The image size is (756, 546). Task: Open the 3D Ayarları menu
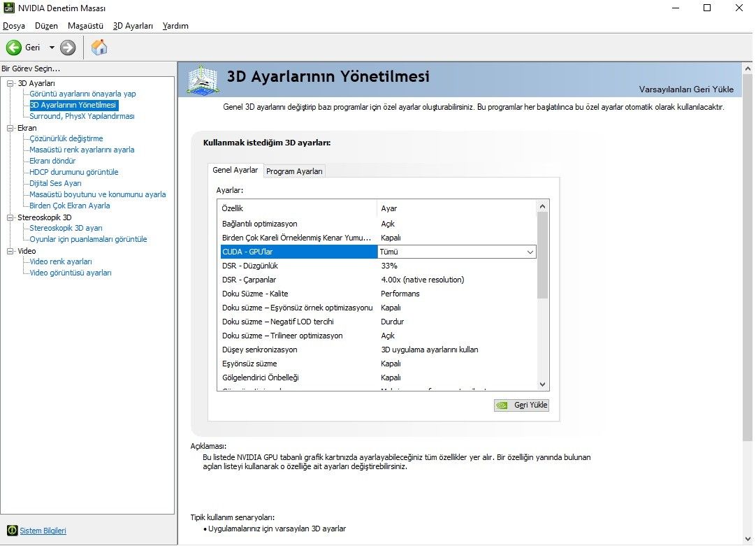133,26
